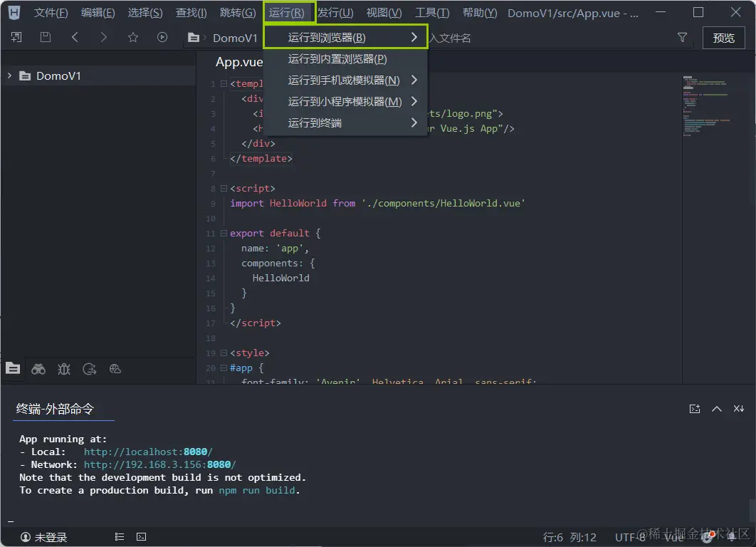Open the 发行(U) menu
The height and width of the screenshot is (547, 756).
335,13
